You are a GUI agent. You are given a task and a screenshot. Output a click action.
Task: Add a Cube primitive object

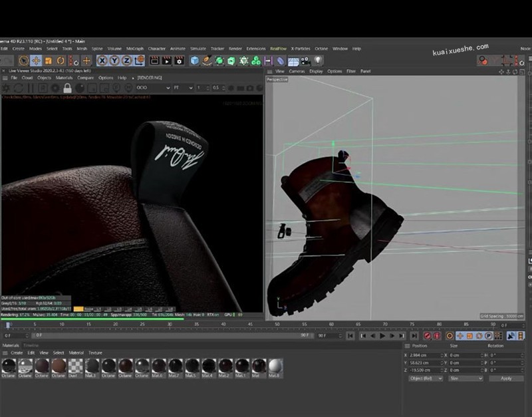coord(195,61)
